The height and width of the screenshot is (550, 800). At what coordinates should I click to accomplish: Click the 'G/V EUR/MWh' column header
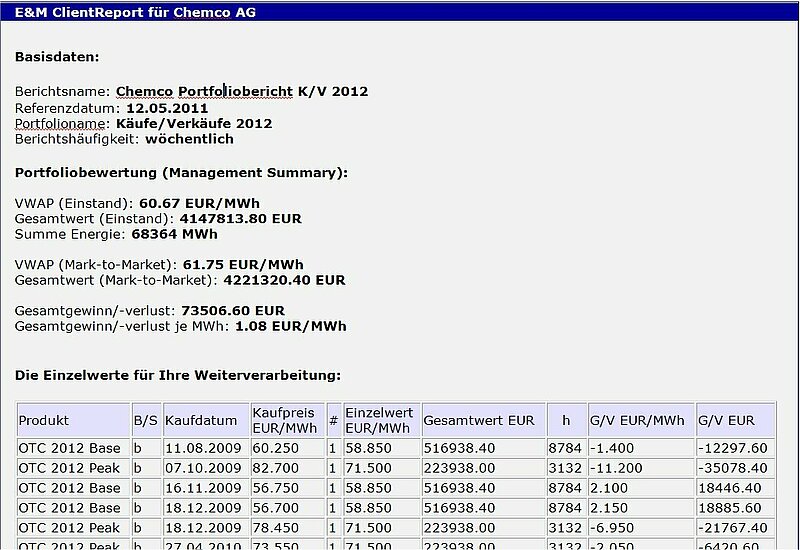[x=641, y=420]
